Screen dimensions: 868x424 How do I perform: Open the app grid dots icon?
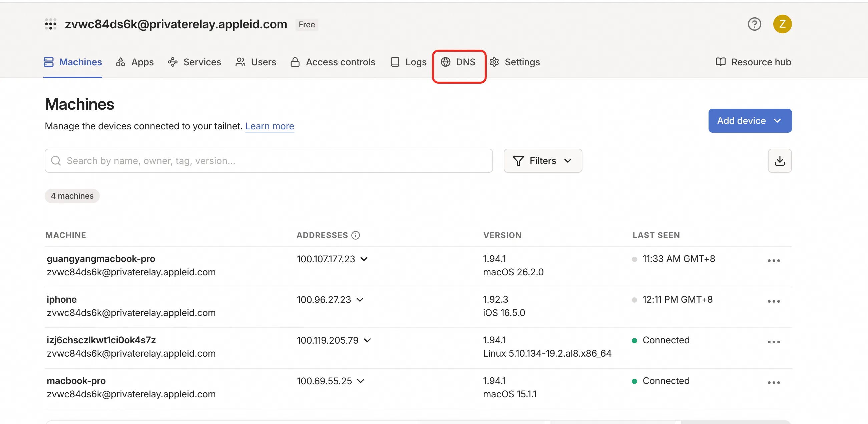click(x=51, y=24)
